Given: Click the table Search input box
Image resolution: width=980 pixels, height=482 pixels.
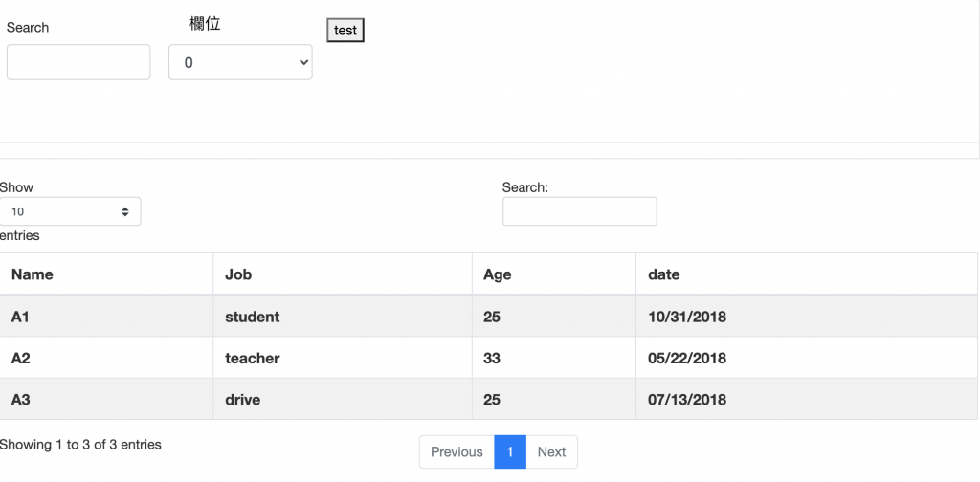Looking at the screenshot, I should [x=579, y=211].
